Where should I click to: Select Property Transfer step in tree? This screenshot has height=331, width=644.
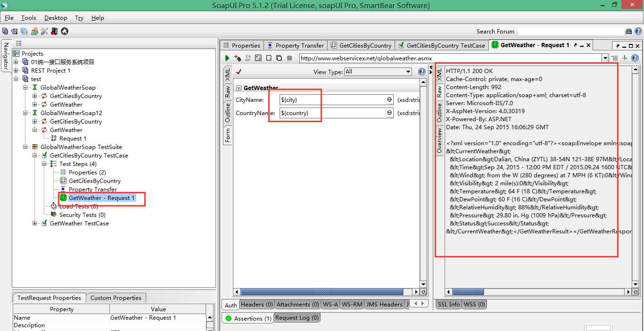(x=93, y=189)
